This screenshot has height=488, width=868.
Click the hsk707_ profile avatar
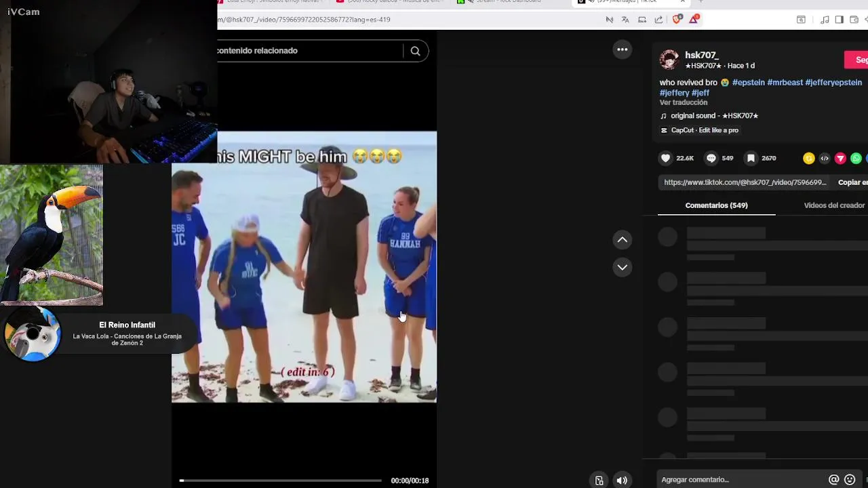tap(669, 60)
